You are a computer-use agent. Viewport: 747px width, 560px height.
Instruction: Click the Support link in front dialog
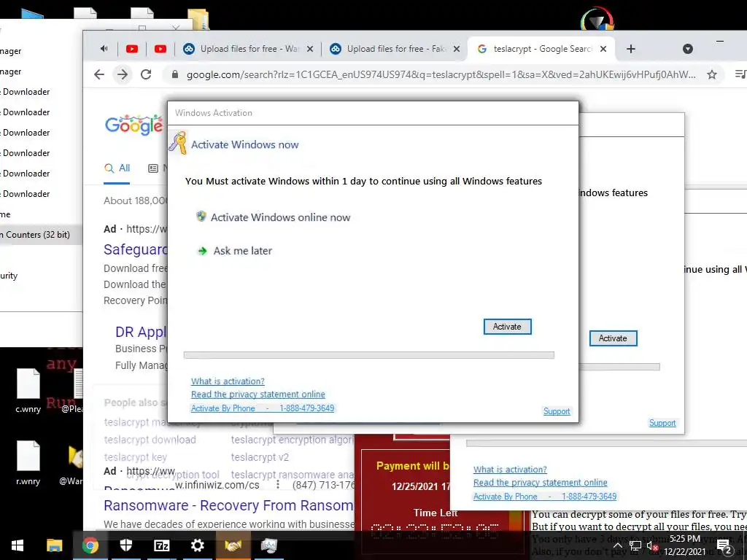(557, 411)
